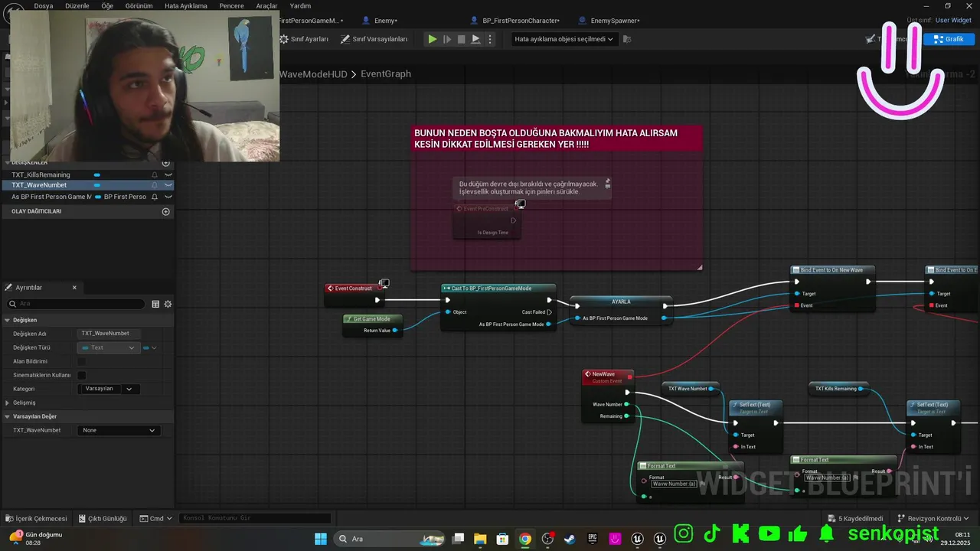Click the eject play button
The image size is (980, 551).
tap(475, 39)
